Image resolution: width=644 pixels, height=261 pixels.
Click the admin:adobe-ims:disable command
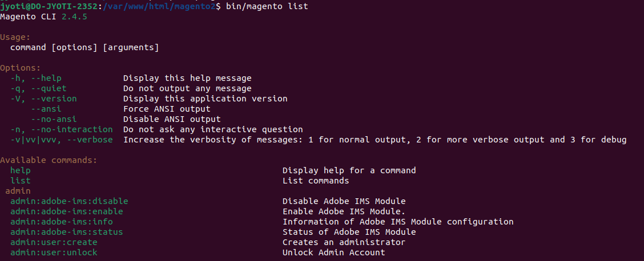(x=69, y=201)
